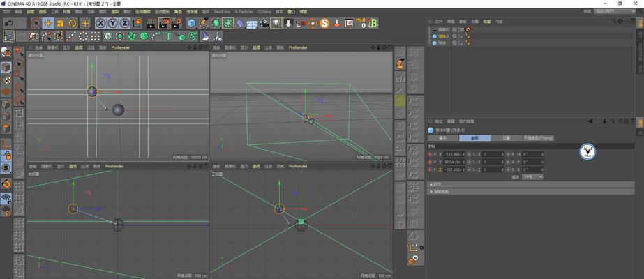644x279 pixels.
Task: Create MoGraph text T object
Action: 168,36
